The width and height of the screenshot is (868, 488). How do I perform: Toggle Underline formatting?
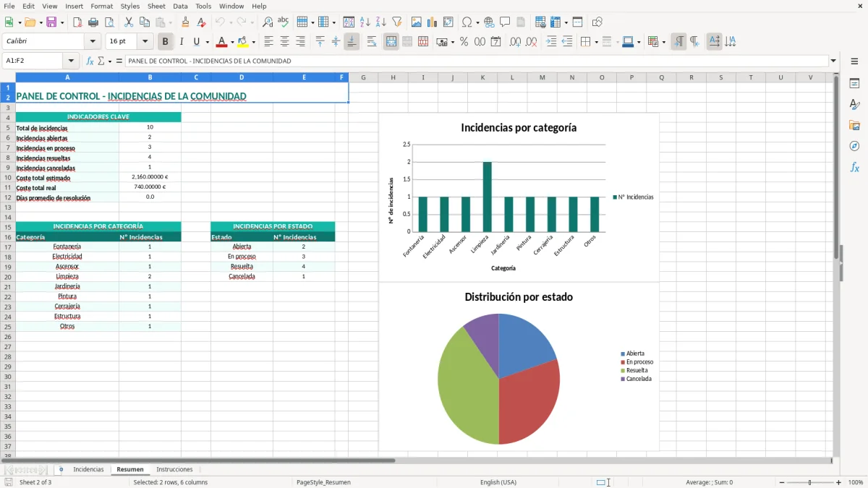pyautogui.click(x=196, y=42)
